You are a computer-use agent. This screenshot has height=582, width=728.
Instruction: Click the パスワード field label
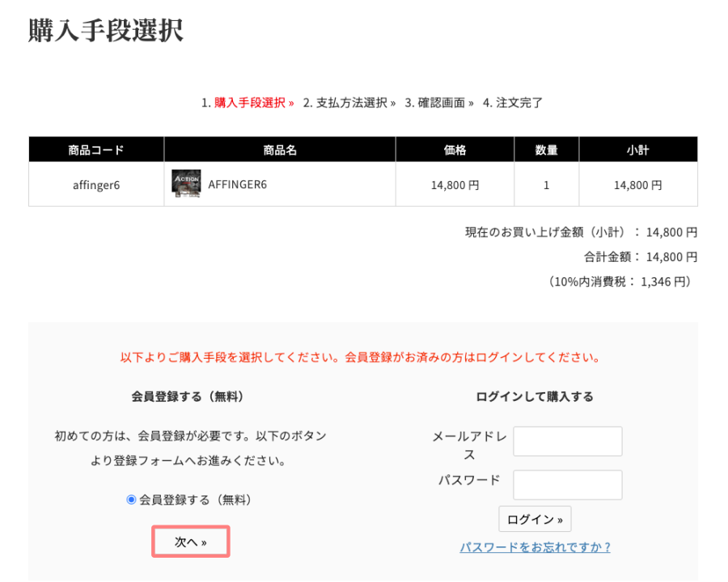469,480
